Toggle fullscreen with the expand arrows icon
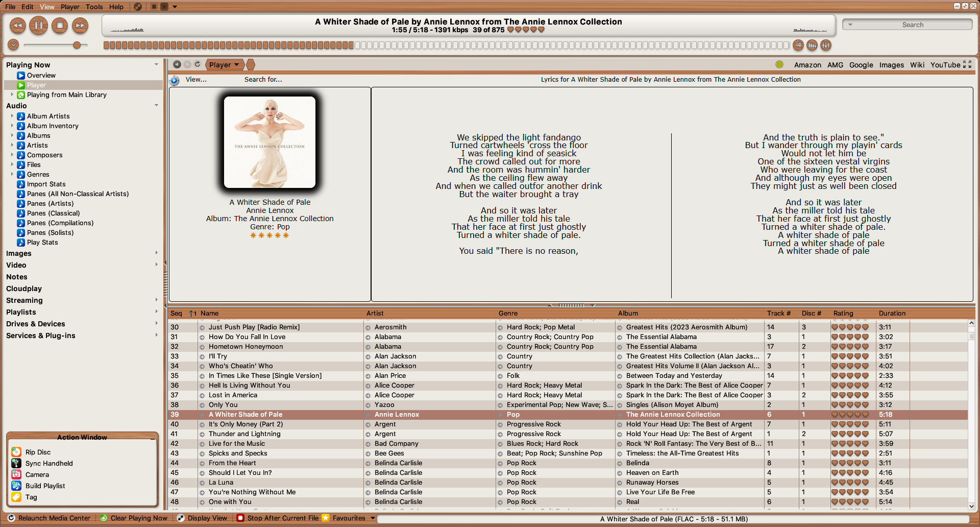Image resolution: width=980 pixels, height=527 pixels. 967,64
